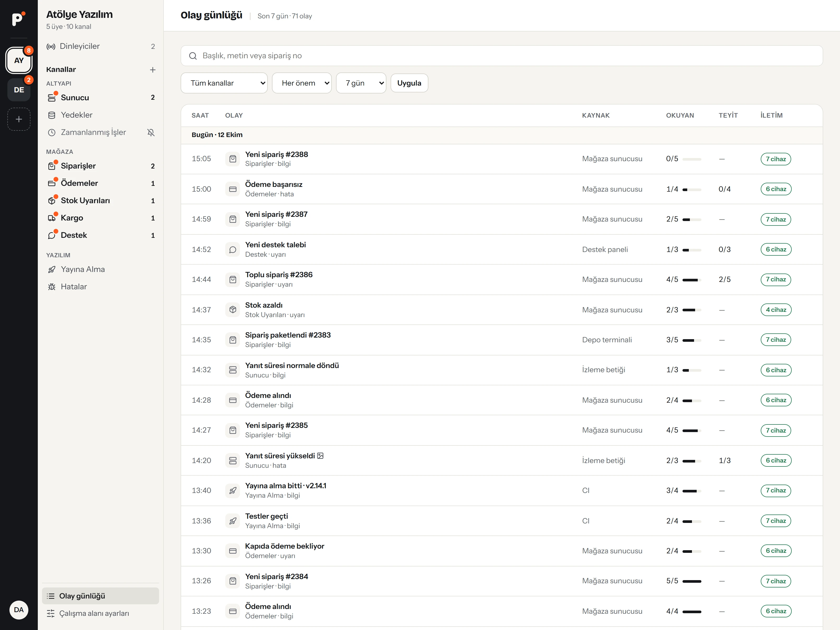Click the search magnifier icon
The height and width of the screenshot is (630, 840).
(193, 56)
